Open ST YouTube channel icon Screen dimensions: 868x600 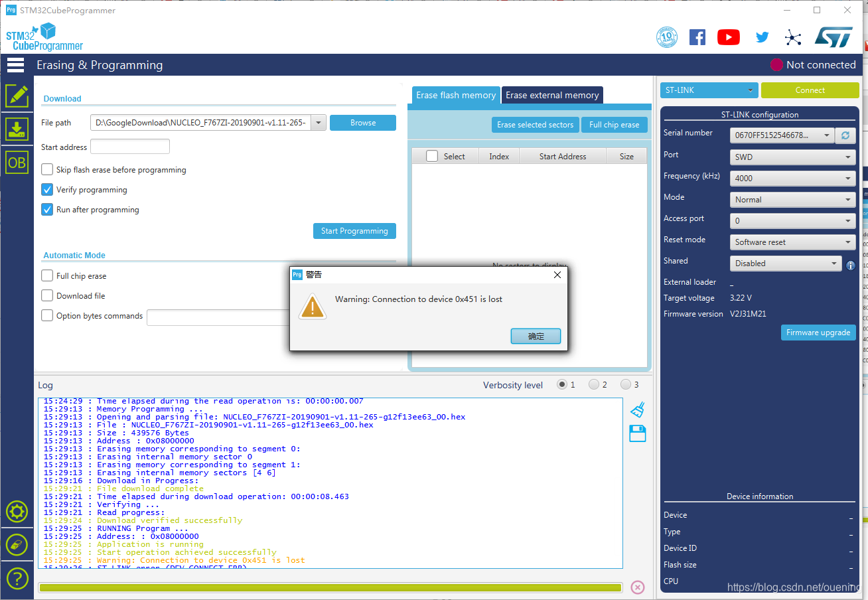click(x=729, y=37)
